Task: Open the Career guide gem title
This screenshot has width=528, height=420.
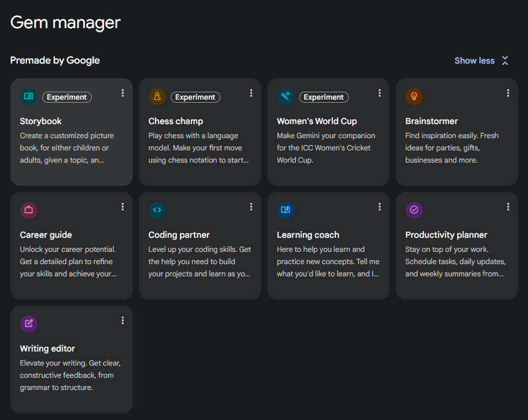Action: pos(46,235)
